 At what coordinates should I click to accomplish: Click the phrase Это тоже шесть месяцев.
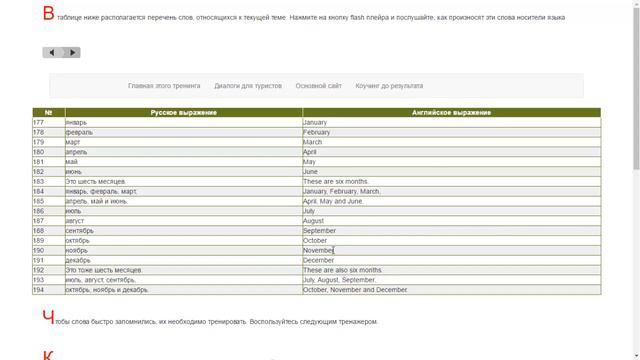[104, 270]
